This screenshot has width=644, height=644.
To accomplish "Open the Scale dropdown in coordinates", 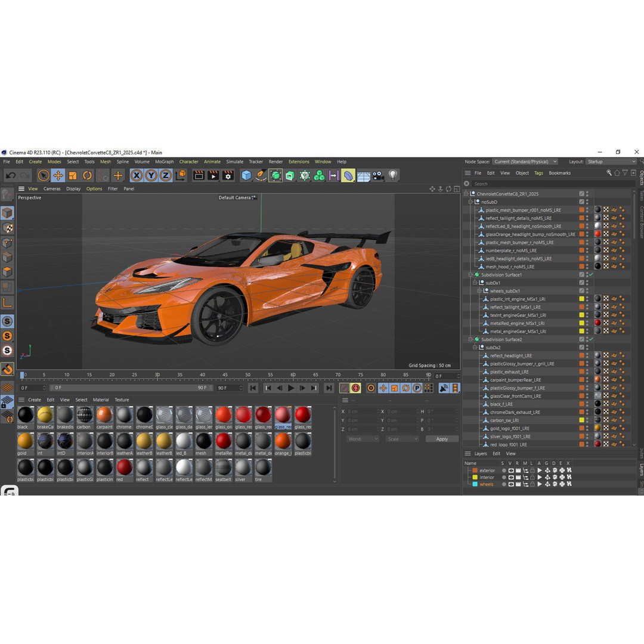I will pos(402,439).
